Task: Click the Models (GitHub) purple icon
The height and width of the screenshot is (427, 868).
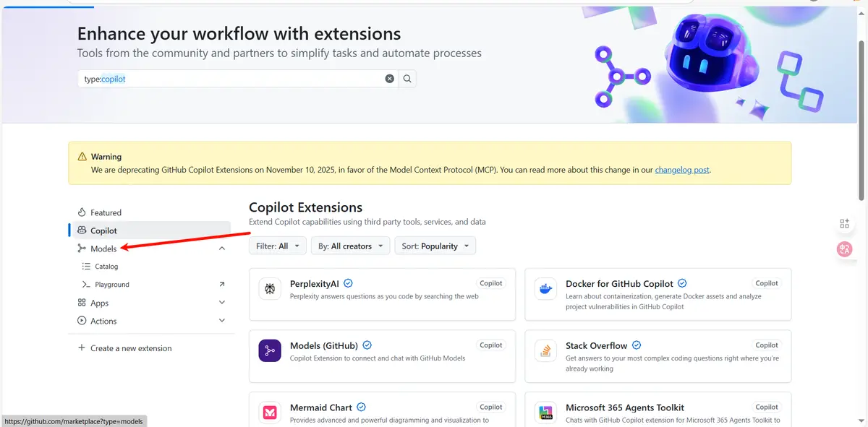Action: pos(270,351)
